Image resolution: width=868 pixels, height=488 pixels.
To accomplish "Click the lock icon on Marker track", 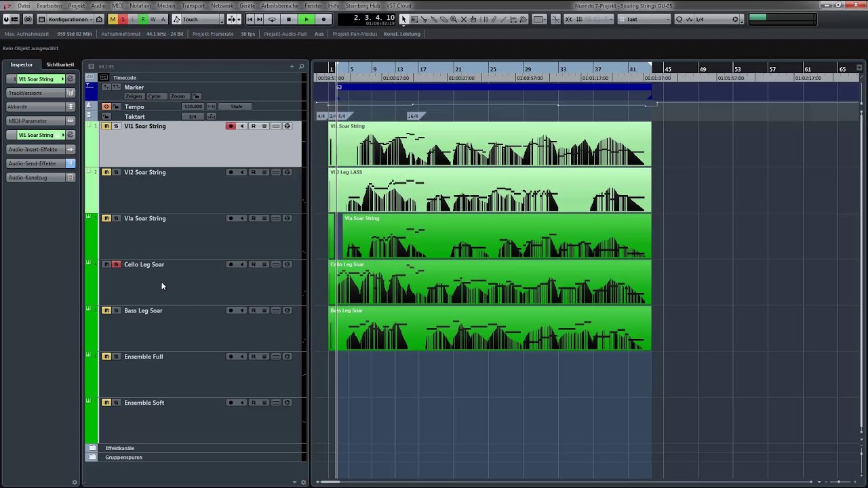I will pyautogui.click(x=197, y=96).
